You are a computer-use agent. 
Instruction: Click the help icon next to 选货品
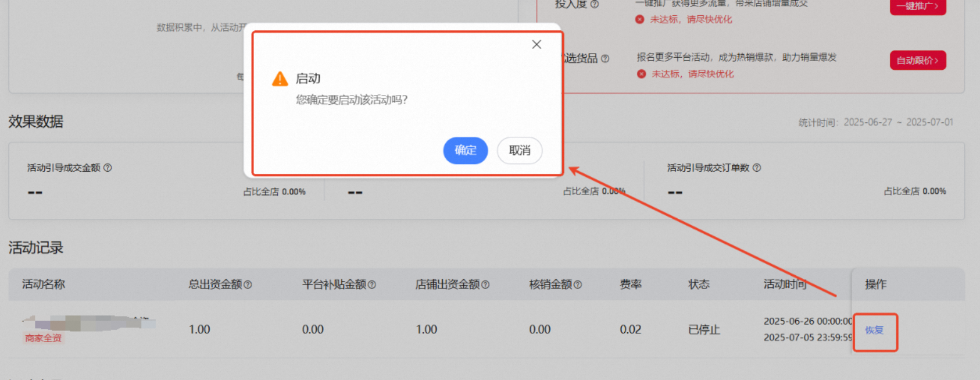605,58
